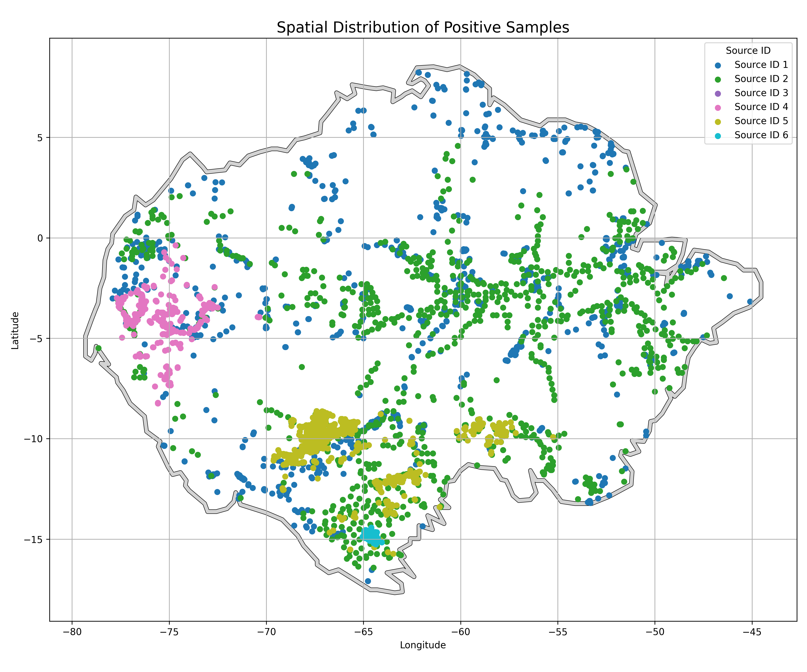Click the 'Source ID' legend title

pos(748,51)
